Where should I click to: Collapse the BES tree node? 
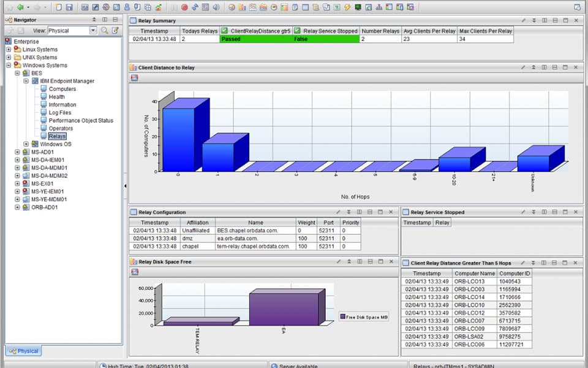[17, 73]
